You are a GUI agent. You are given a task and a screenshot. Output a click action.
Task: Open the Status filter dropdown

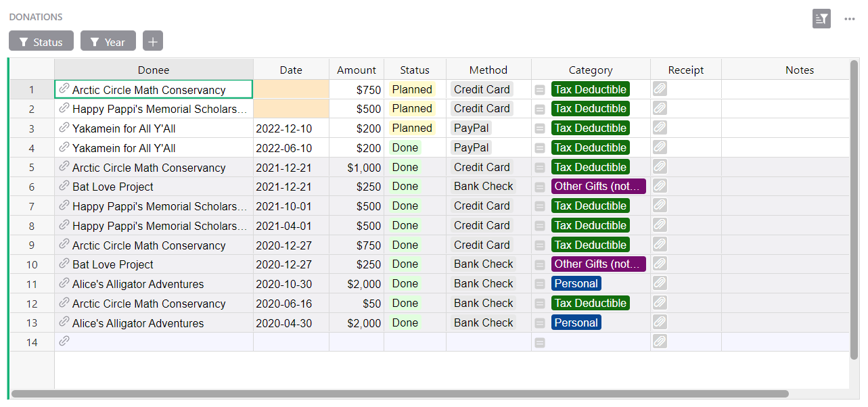(41, 41)
